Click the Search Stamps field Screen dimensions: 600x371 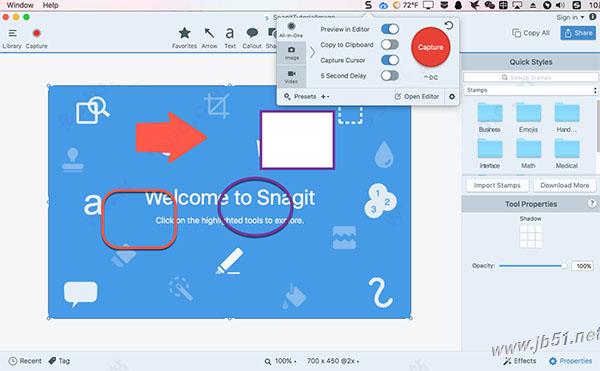tap(531, 77)
